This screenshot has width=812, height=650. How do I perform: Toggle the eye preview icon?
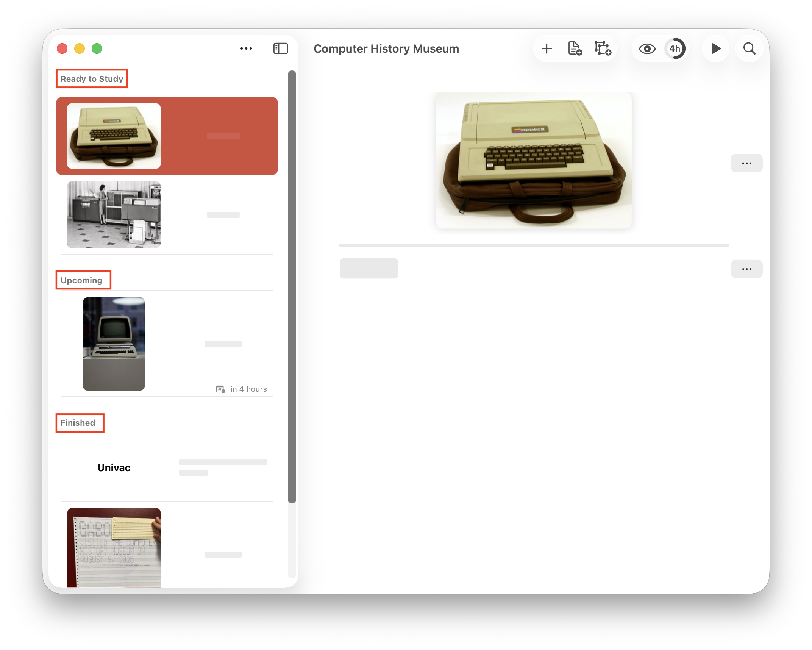647,49
